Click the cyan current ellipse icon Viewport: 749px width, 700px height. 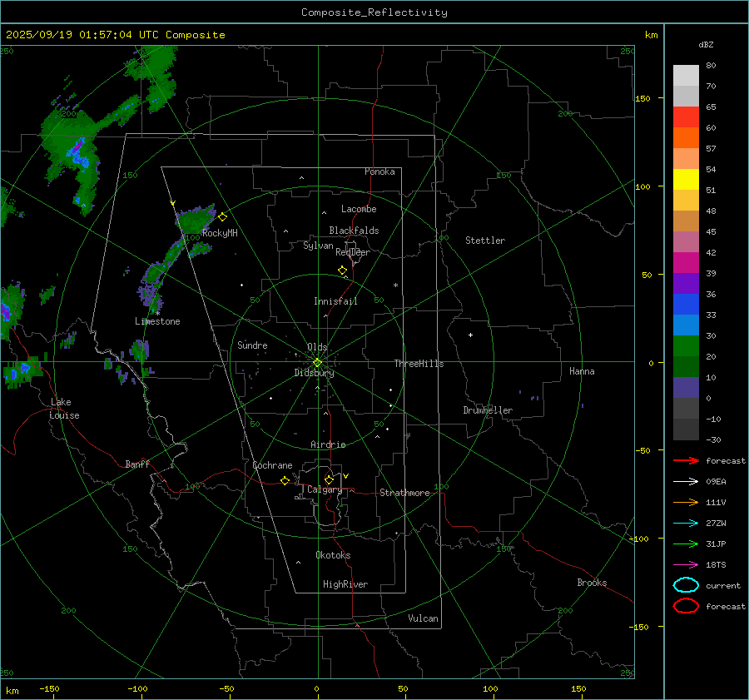686,585
